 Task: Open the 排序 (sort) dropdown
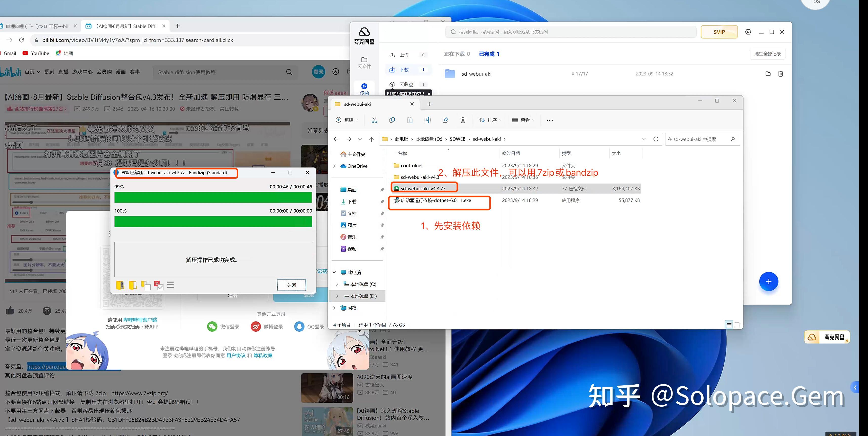[490, 120]
